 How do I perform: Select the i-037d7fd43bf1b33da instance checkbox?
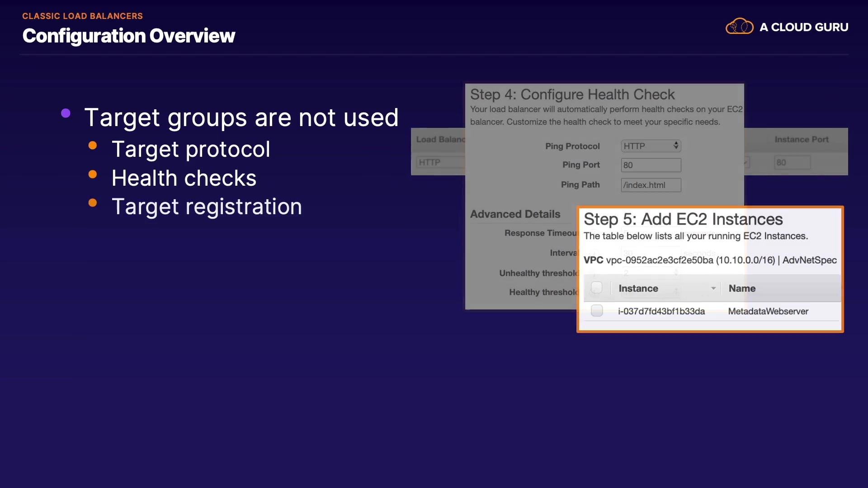click(x=597, y=311)
